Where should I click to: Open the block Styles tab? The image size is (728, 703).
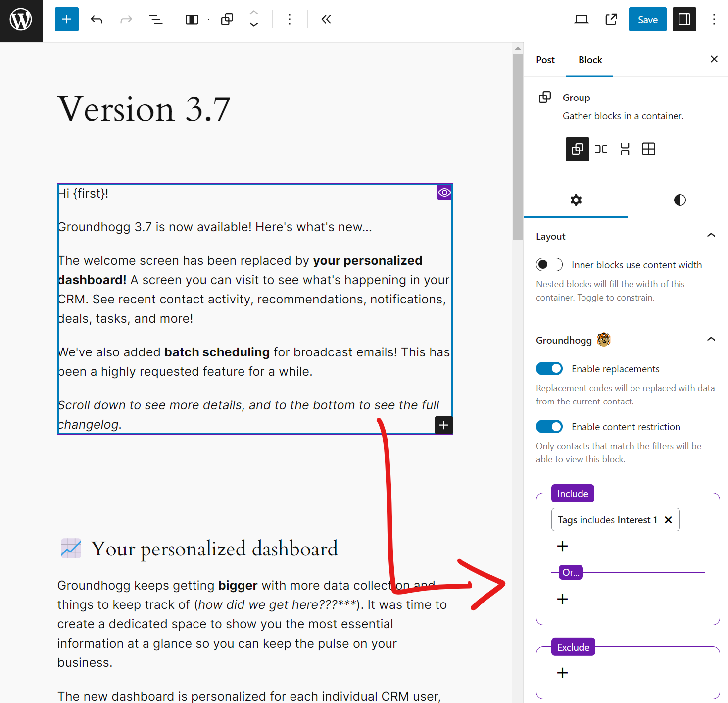[679, 200]
